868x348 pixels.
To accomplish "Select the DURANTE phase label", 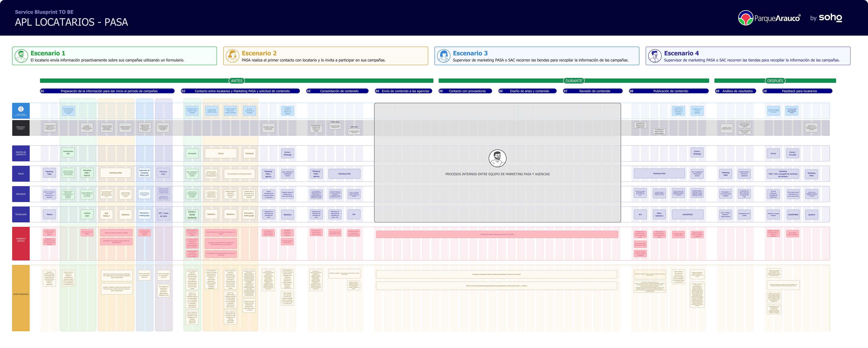I will [573, 81].
